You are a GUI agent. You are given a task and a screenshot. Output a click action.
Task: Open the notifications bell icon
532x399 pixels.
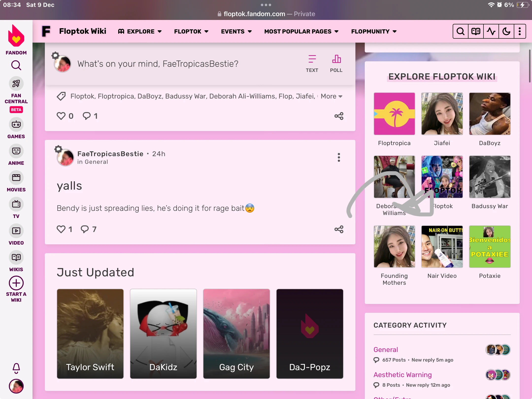(x=16, y=368)
